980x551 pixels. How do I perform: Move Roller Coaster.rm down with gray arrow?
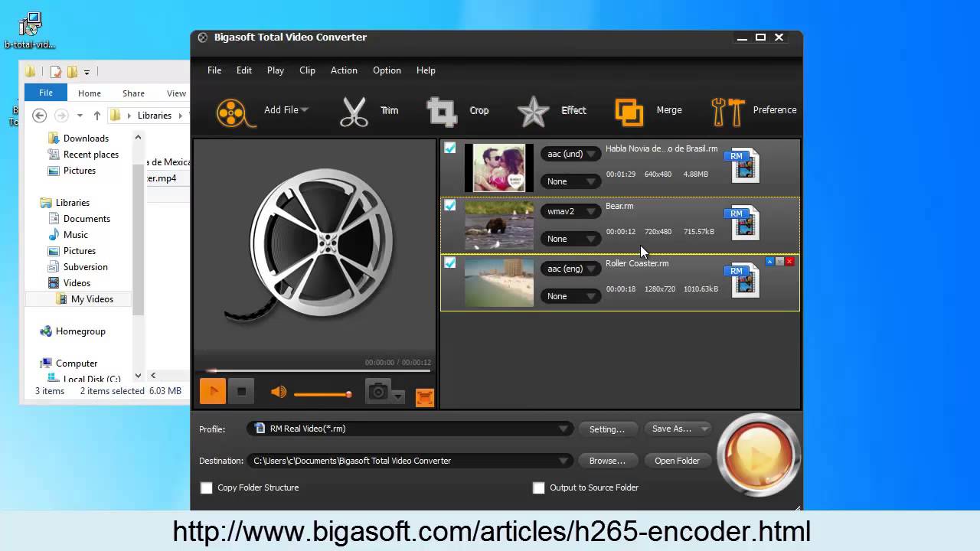779,262
